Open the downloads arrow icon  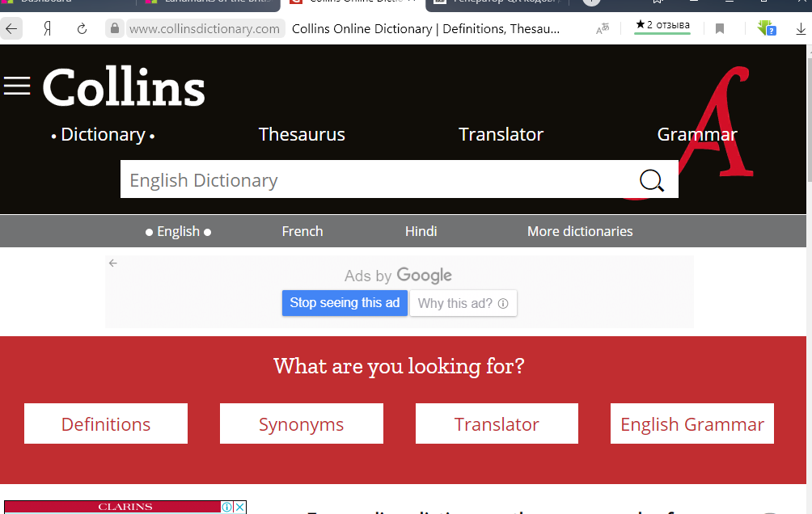tap(801, 29)
